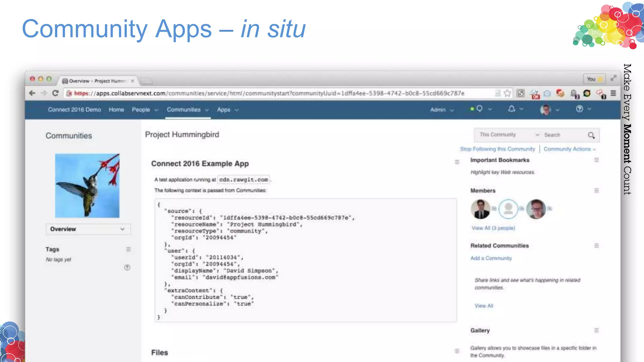Open a new browser tab

146,81
